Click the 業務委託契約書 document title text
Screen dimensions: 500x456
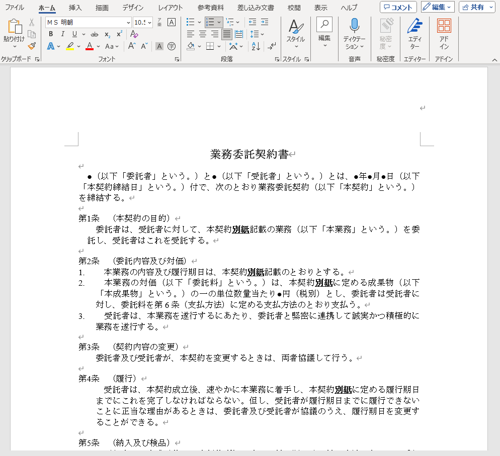pos(249,154)
